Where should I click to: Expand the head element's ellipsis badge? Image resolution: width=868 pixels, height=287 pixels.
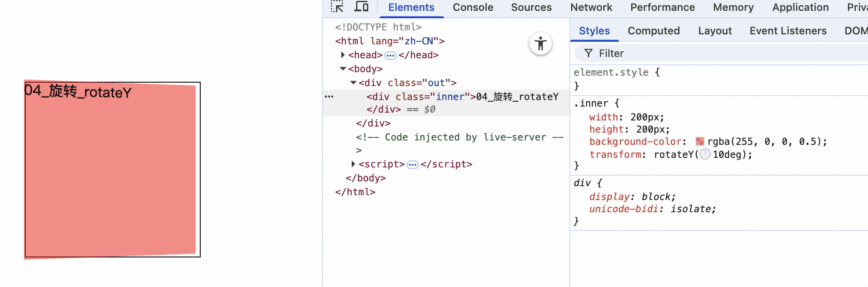click(x=390, y=55)
